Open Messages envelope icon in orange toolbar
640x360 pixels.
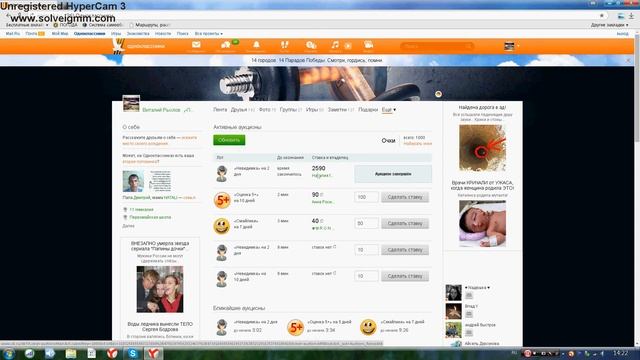[196, 45]
